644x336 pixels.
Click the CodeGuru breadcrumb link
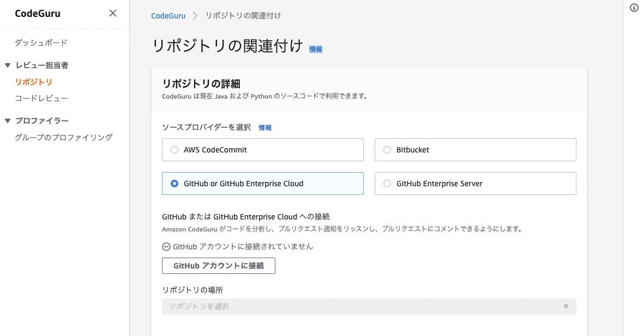point(168,16)
